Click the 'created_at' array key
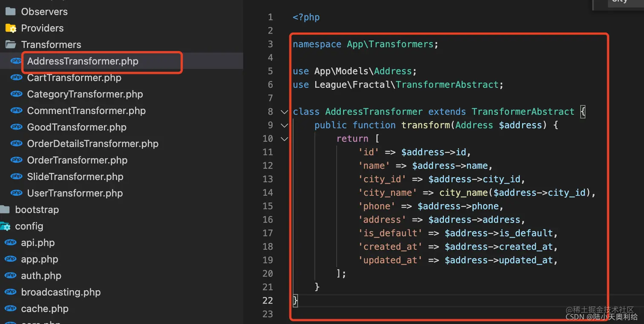644x324 pixels. tap(390, 247)
